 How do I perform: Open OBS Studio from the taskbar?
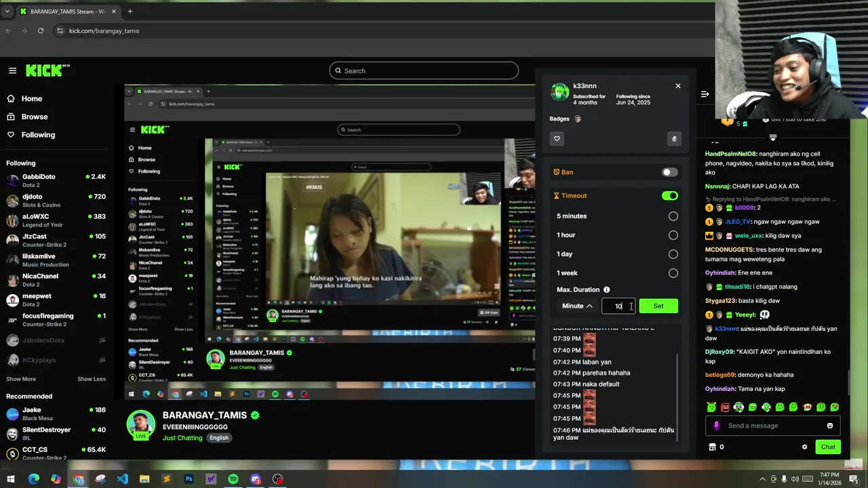(x=278, y=479)
